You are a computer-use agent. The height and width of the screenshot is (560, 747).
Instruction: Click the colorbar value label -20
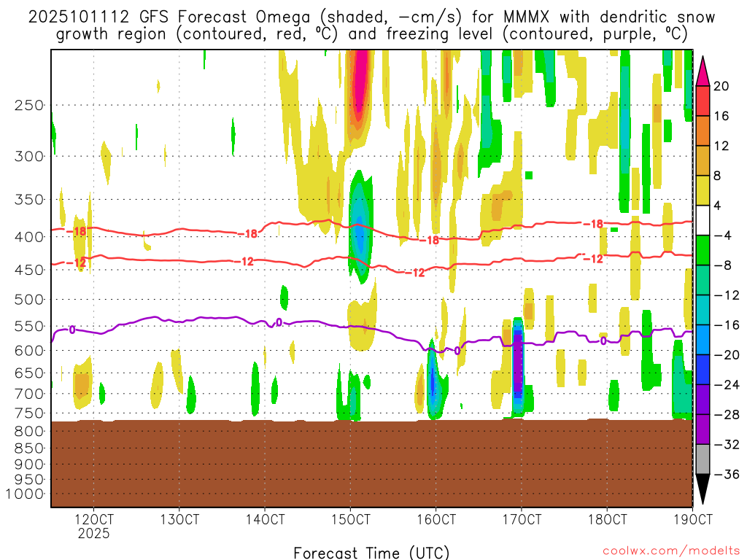pyautogui.click(x=727, y=355)
